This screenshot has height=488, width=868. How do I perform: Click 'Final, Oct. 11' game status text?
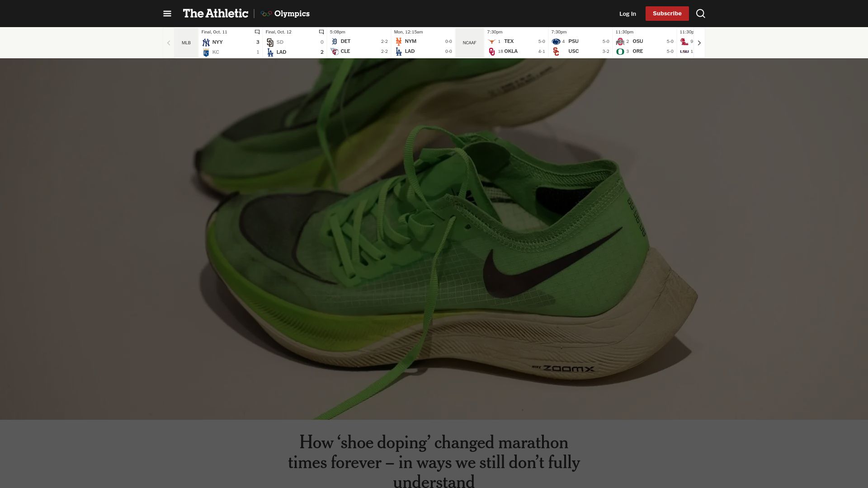click(214, 32)
